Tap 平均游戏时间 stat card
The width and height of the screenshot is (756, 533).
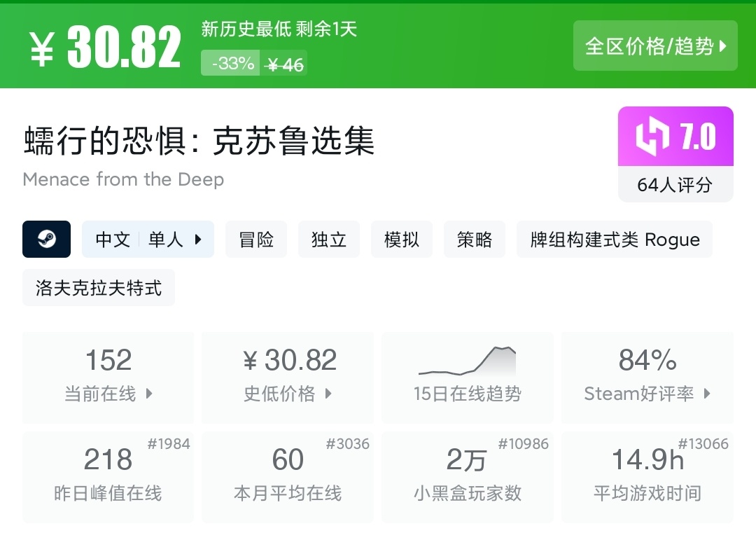click(x=647, y=477)
